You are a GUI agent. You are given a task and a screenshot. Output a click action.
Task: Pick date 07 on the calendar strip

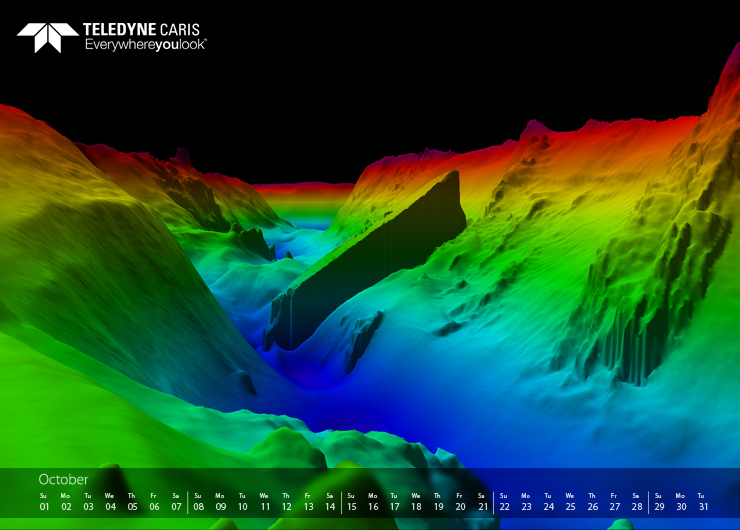click(x=177, y=506)
